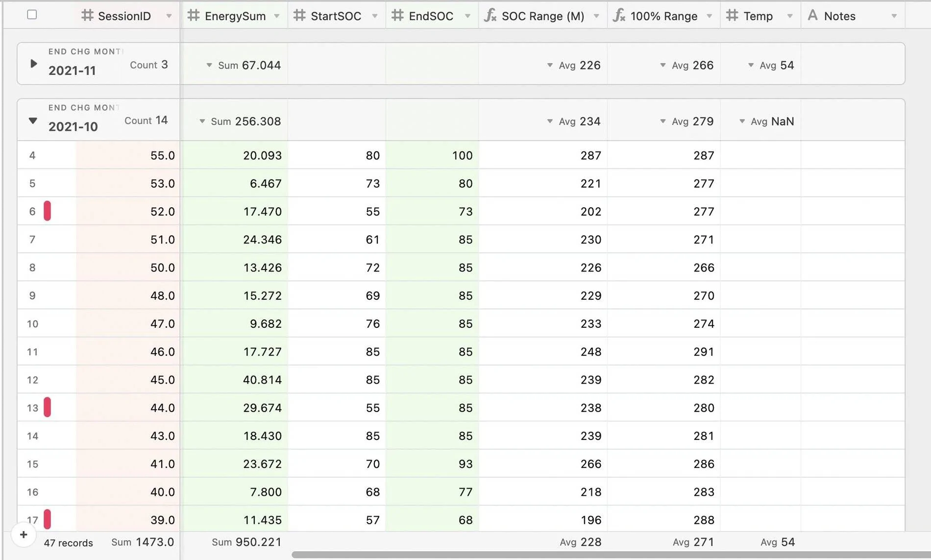This screenshot has height=560, width=931.
Task: Select empty Temp cell in row 4
Action: 760,155
